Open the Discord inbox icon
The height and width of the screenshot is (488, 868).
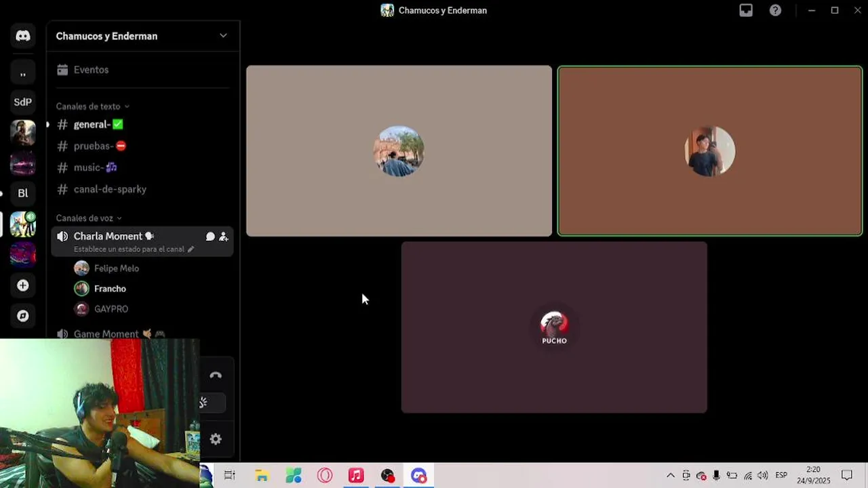(746, 10)
